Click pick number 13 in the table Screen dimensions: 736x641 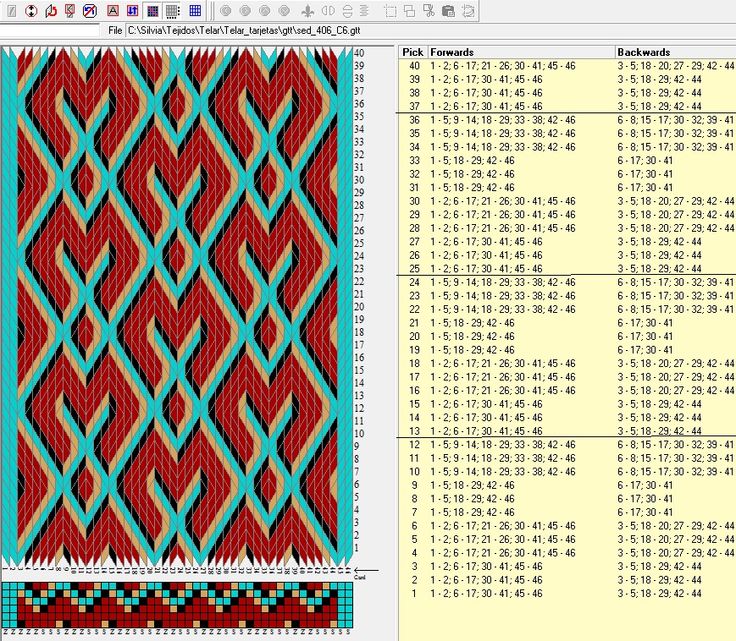[x=414, y=431]
